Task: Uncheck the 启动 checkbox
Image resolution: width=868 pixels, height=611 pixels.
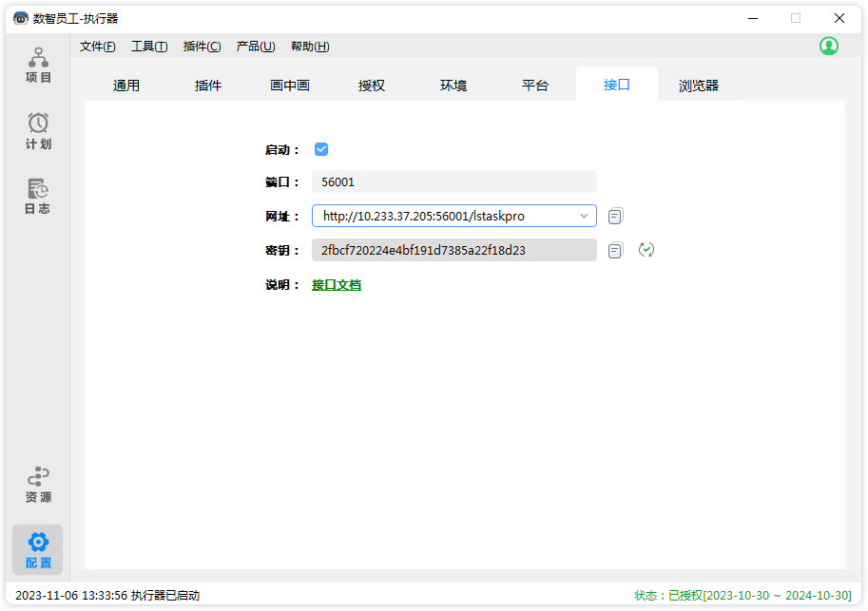Action: click(321, 149)
